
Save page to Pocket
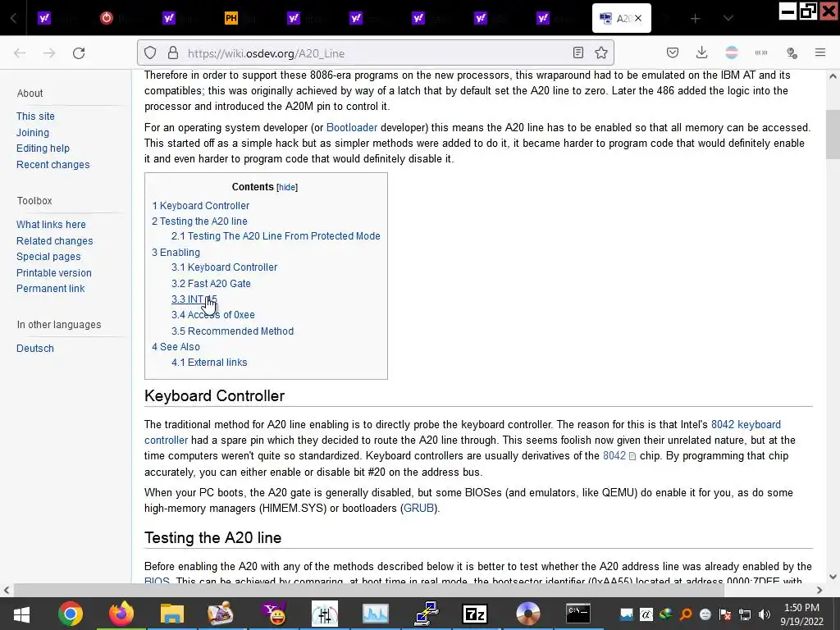click(673, 53)
